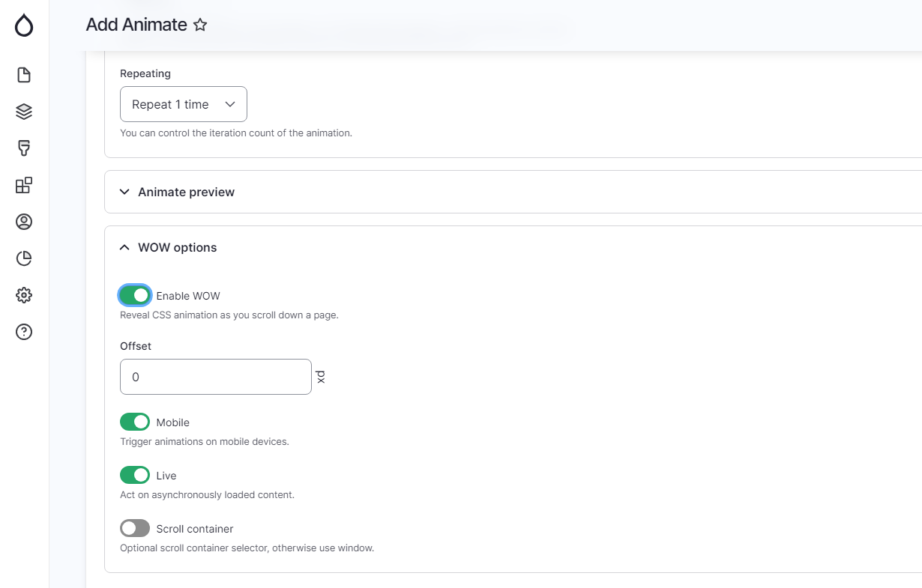Click the Live label text
The image size is (922, 588).
pyautogui.click(x=166, y=476)
